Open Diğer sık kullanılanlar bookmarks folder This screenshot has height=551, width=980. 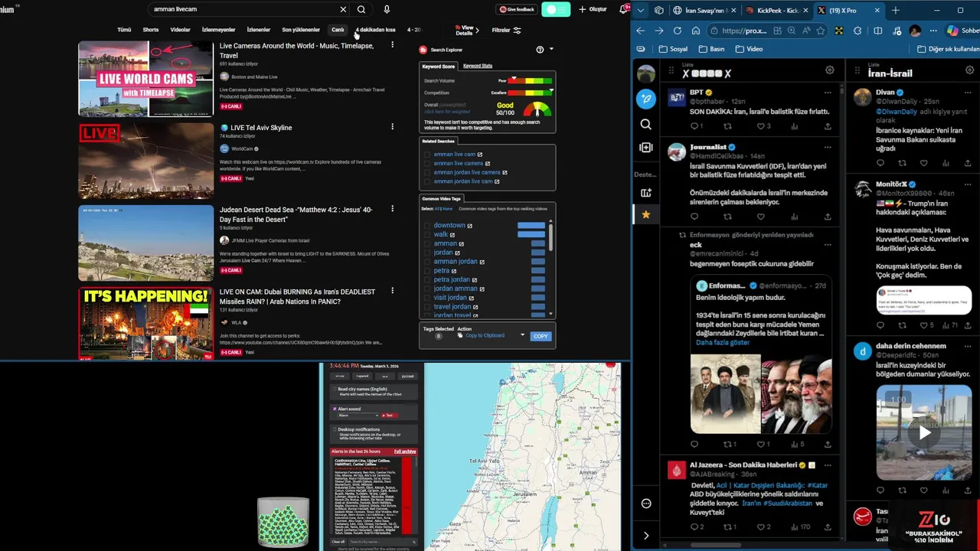[x=948, y=49]
